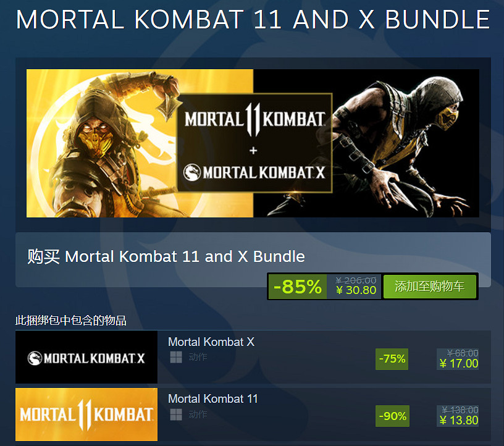
Task: Click the ¥ 30.80 bundle price
Action: coord(356,290)
